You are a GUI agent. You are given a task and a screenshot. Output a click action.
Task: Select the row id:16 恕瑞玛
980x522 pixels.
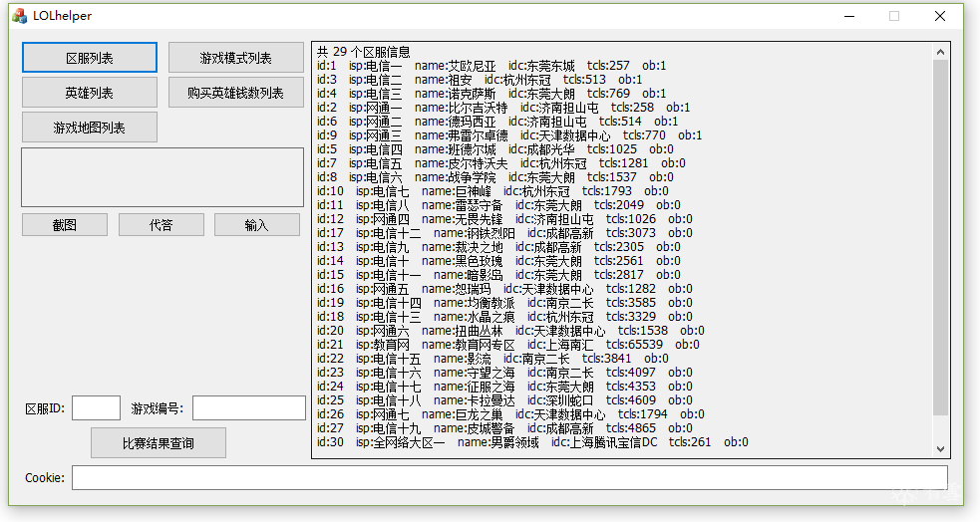pos(504,289)
